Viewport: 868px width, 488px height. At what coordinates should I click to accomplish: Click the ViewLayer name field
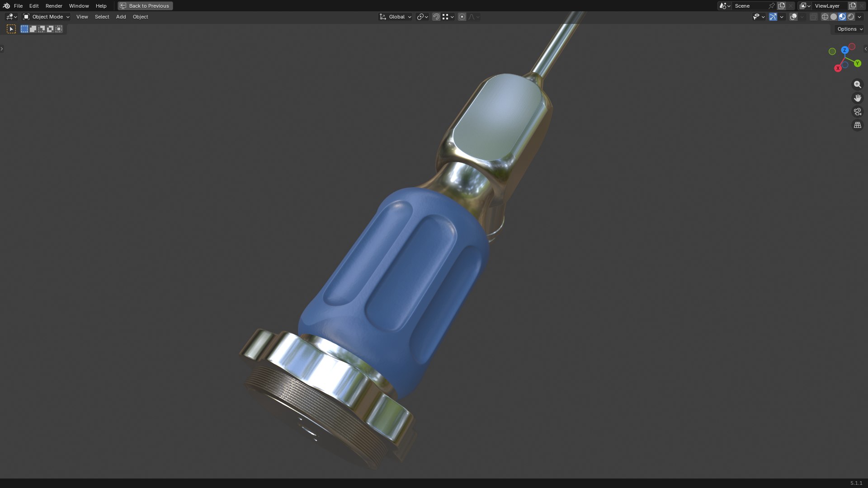point(830,6)
